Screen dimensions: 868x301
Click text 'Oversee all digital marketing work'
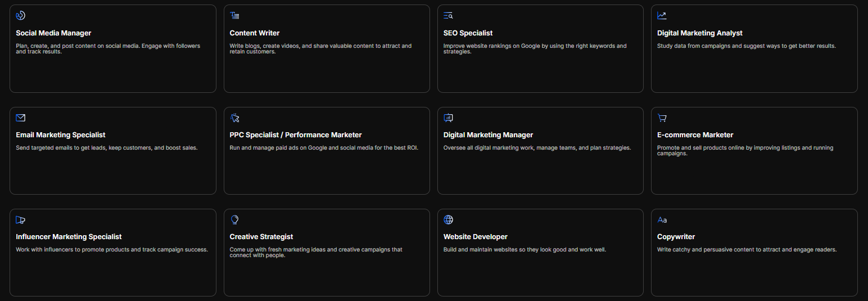click(489, 148)
